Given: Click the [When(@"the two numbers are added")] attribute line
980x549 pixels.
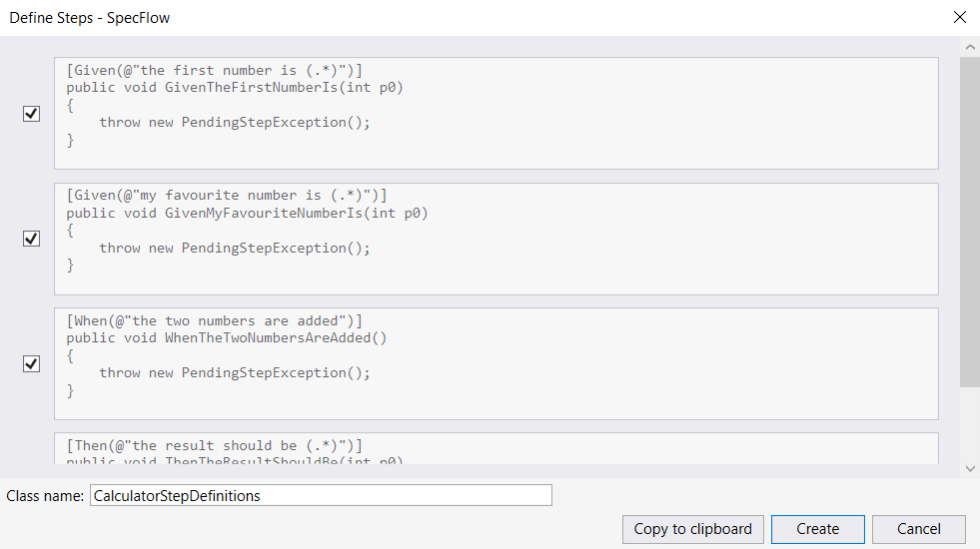Looking at the screenshot, I should tap(214, 320).
